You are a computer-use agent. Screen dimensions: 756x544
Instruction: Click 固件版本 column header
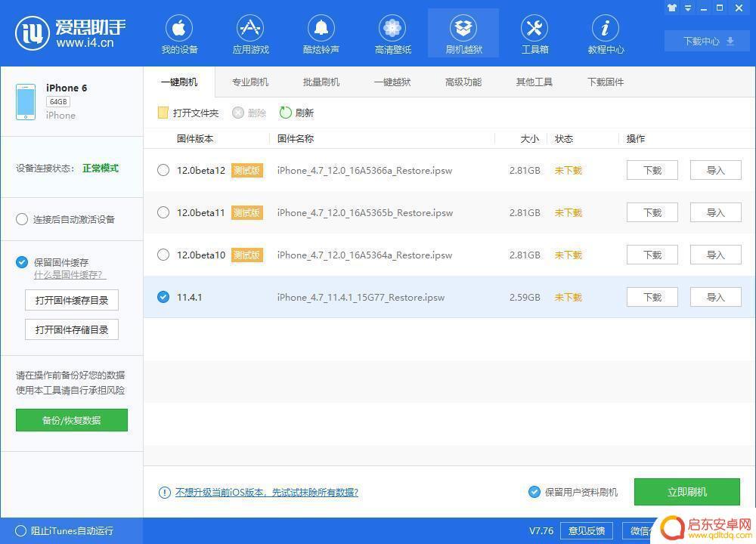point(195,139)
